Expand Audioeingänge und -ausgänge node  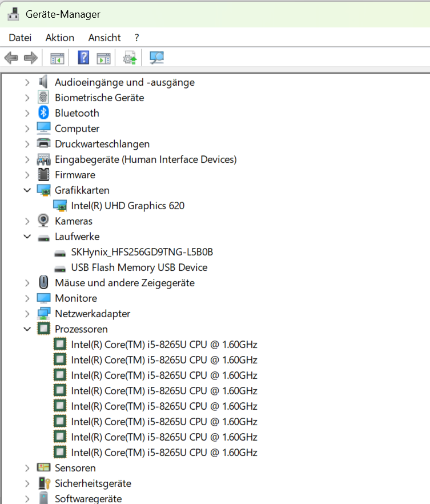pos(27,83)
